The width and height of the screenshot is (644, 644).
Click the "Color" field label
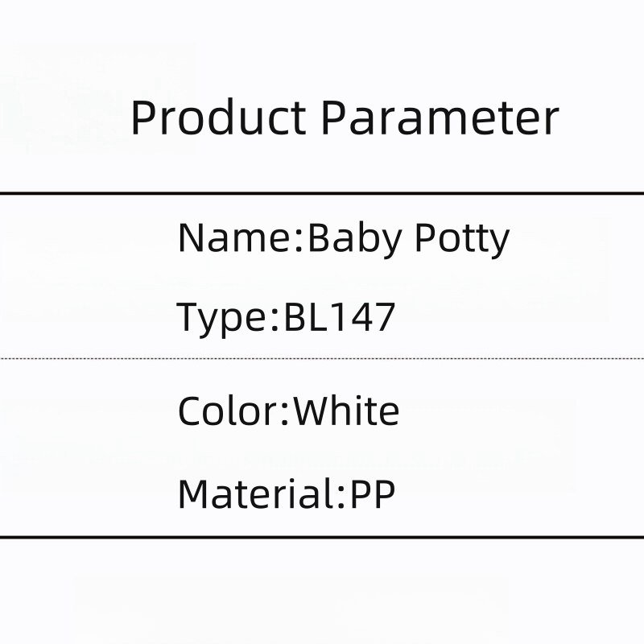(x=227, y=411)
